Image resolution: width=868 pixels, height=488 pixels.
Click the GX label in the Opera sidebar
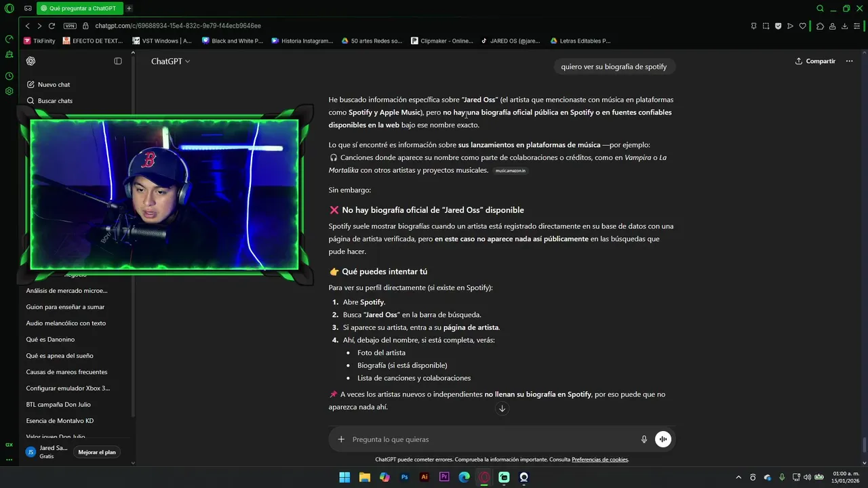pyautogui.click(x=9, y=445)
